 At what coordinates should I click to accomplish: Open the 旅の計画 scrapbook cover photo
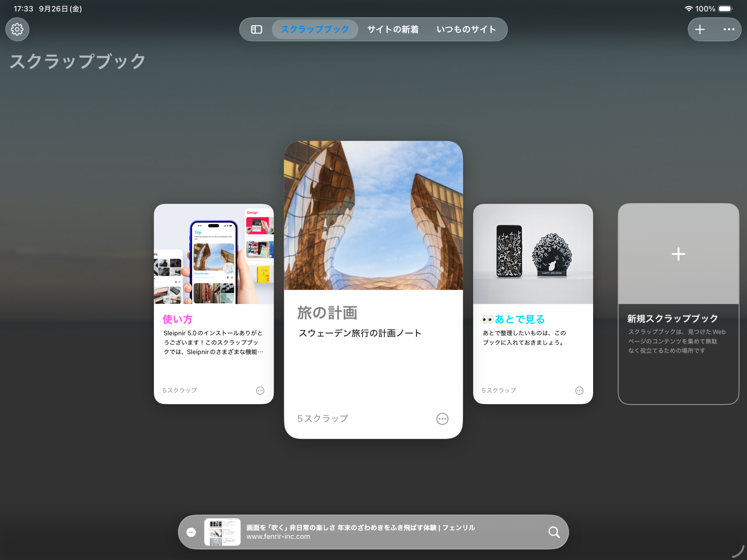373,215
